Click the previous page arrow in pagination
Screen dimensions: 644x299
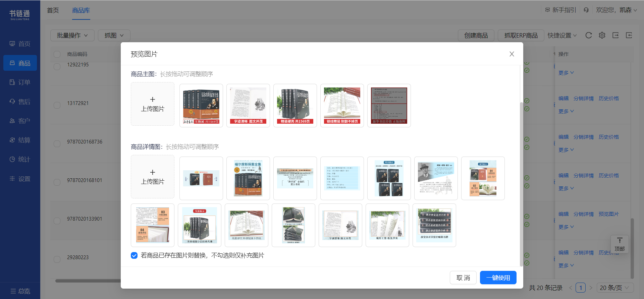(x=571, y=288)
